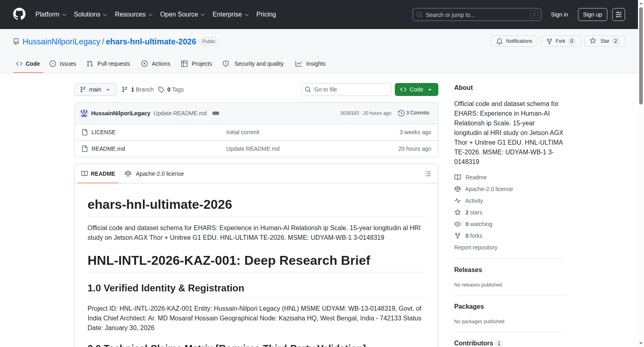The image size is (644, 347).
Task: Expand commit message ellipsis icon
Action: click(x=216, y=113)
